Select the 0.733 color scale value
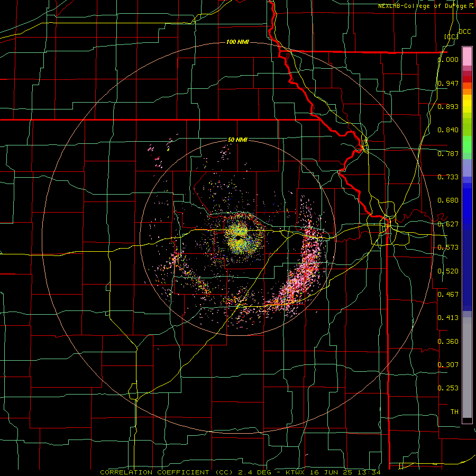 tap(448, 177)
